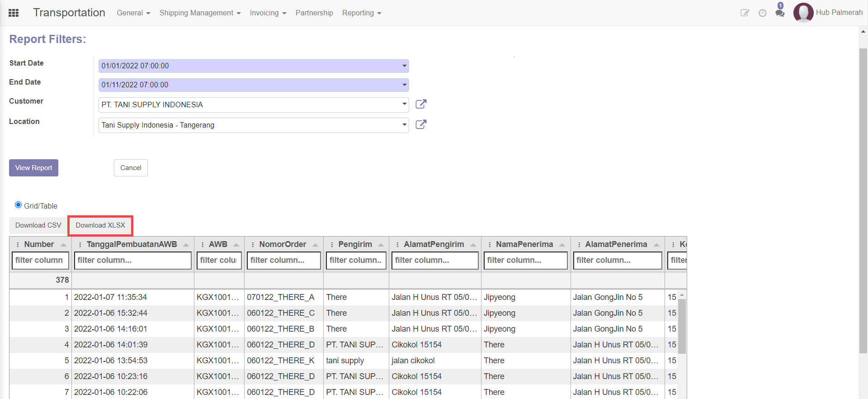Select address cell 'jalan cikokol'
This screenshot has height=399, width=868.
click(x=435, y=361)
